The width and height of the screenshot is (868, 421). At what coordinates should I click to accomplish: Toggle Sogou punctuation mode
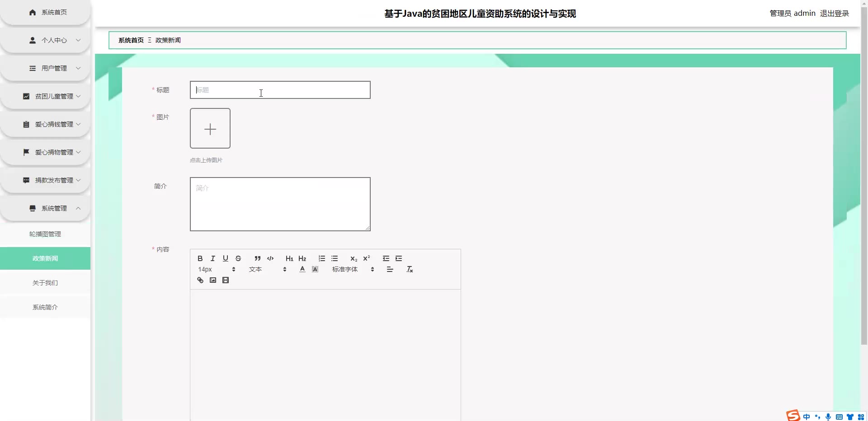tap(817, 417)
